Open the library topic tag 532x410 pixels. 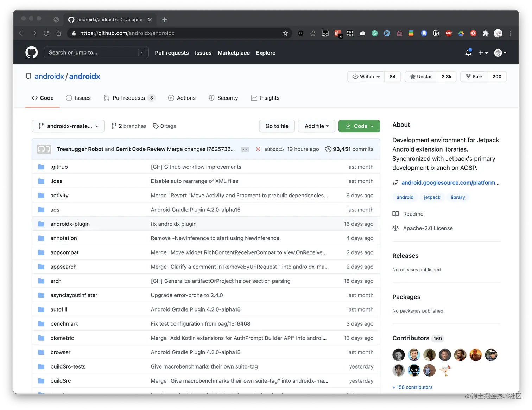(458, 197)
